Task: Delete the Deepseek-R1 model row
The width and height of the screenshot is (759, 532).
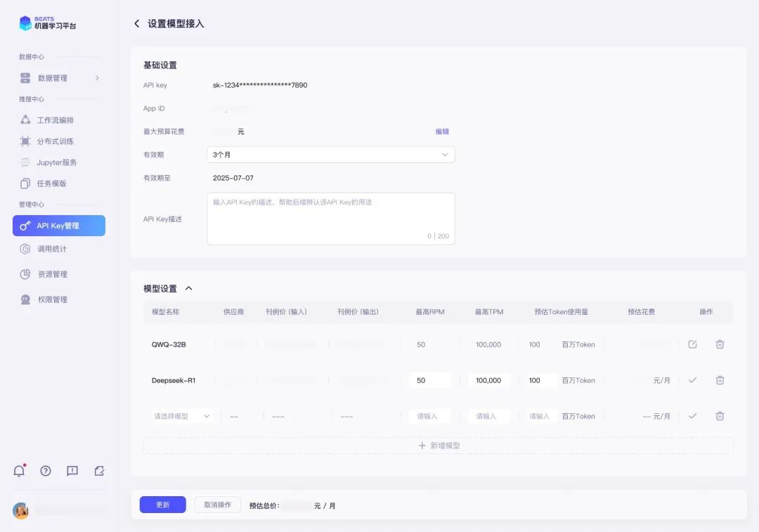Action: coord(720,380)
